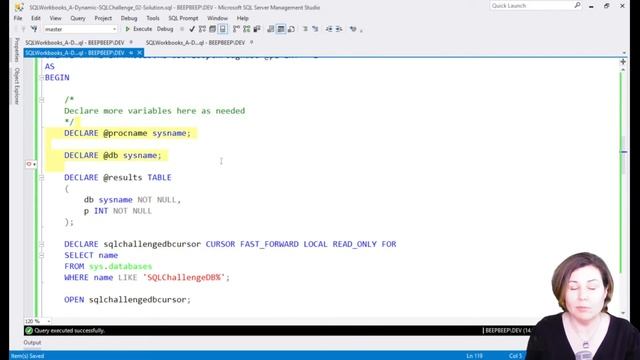Image resolution: width=640 pixels, height=360 pixels.
Task: Display the estimated execution plan
Action: [202, 29]
